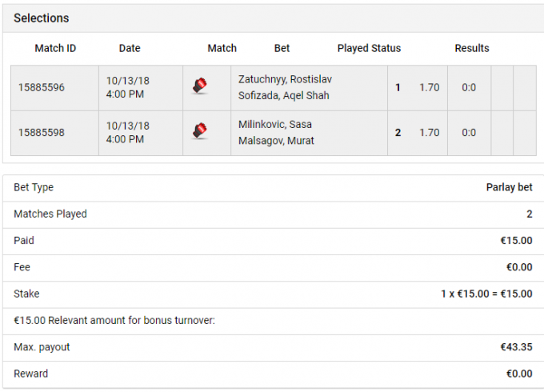
Task: Click the Match ID column header
Action: point(55,48)
